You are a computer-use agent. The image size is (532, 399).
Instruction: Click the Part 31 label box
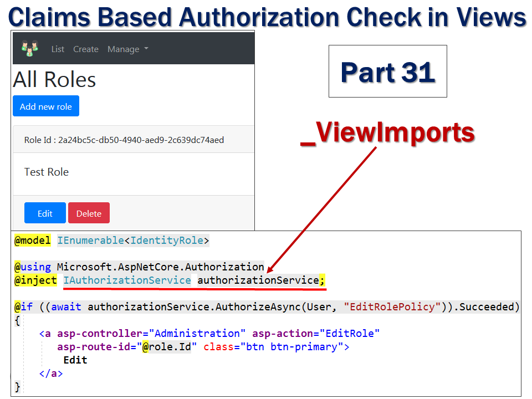tap(387, 71)
